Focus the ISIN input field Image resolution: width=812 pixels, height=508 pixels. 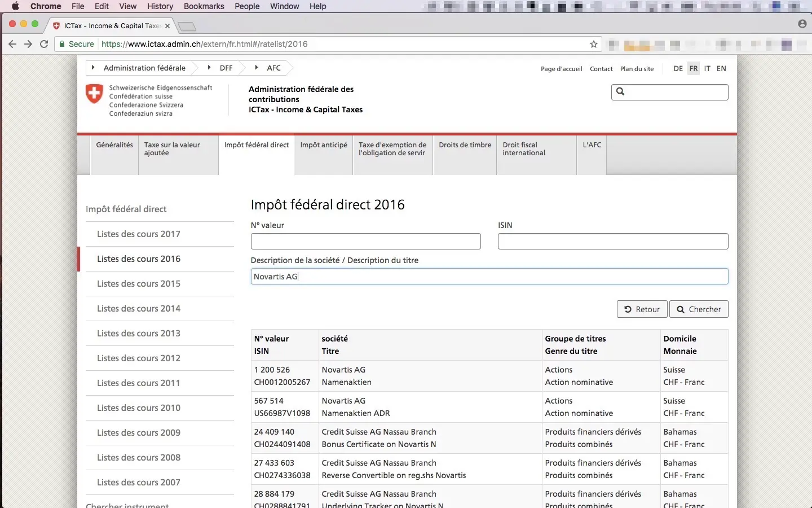point(613,241)
